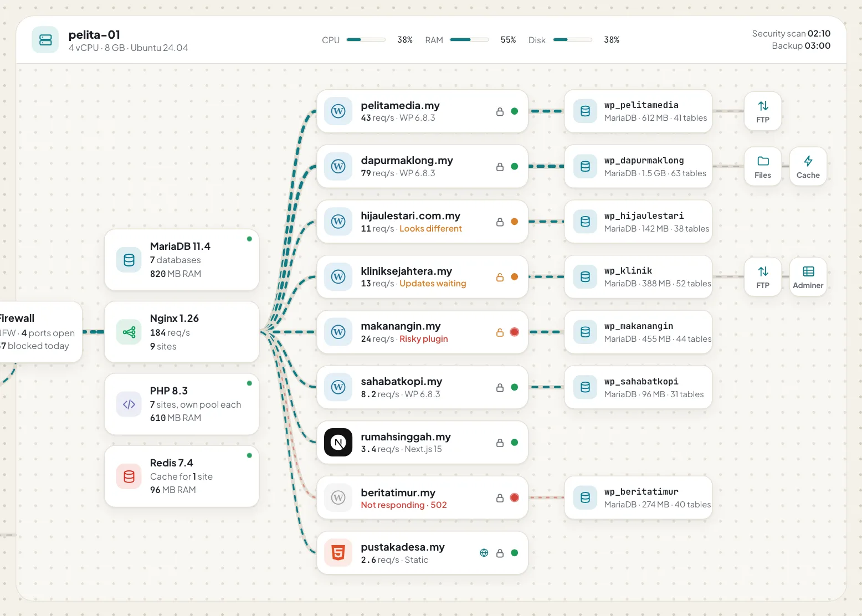
Task: Open the sahabatkopi.my site card
Action: click(x=422, y=387)
